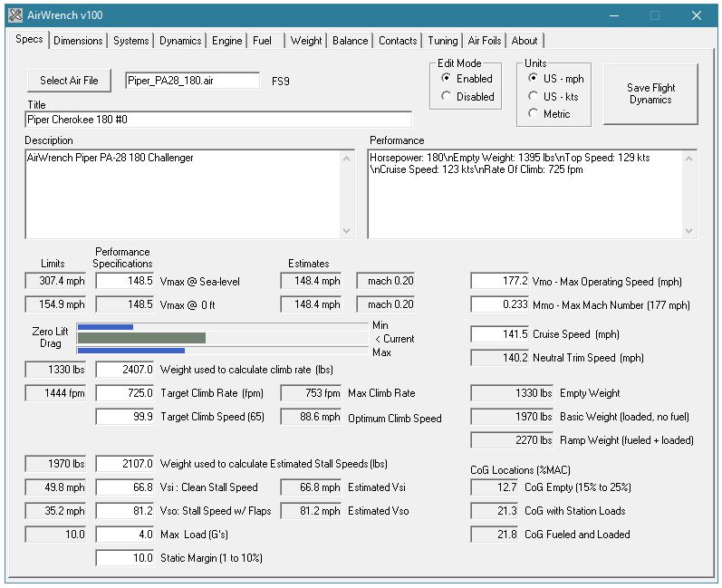Switch to the Weight tab
This screenshot has width=722, height=588.
click(x=306, y=41)
